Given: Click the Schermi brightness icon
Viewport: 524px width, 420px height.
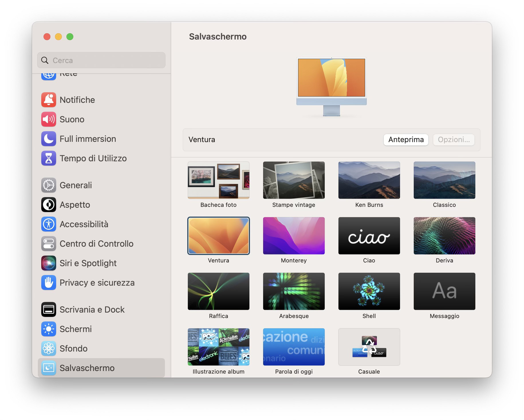Looking at the screenshot, I should 49,329.
